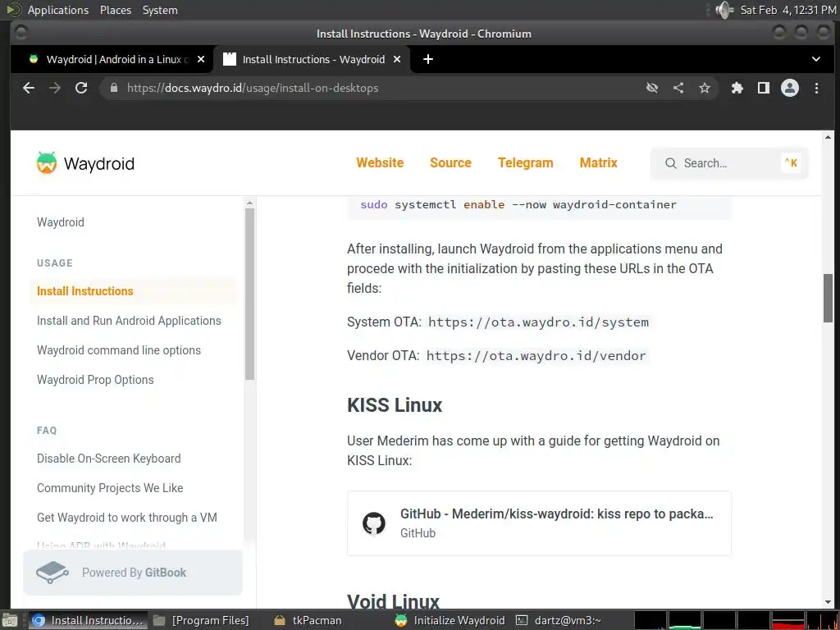This screenshot has height=630, width=840.
Task: Open the Telegram header link
Action: [x=526, y=163]
